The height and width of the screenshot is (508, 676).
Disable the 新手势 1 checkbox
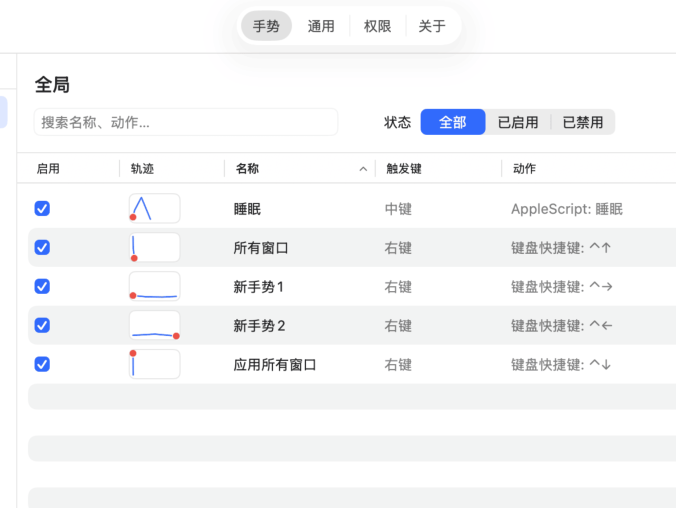pyautogui.click(x=42, y=286)
